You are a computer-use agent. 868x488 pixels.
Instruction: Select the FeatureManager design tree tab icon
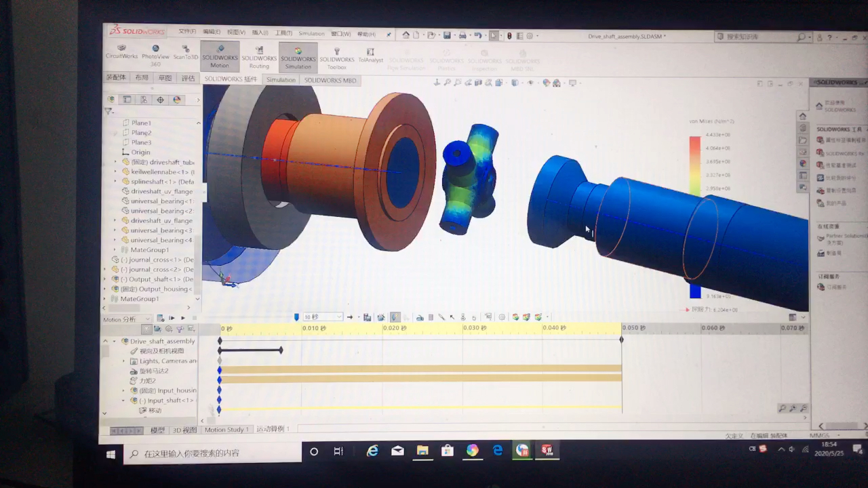point(112,100)
